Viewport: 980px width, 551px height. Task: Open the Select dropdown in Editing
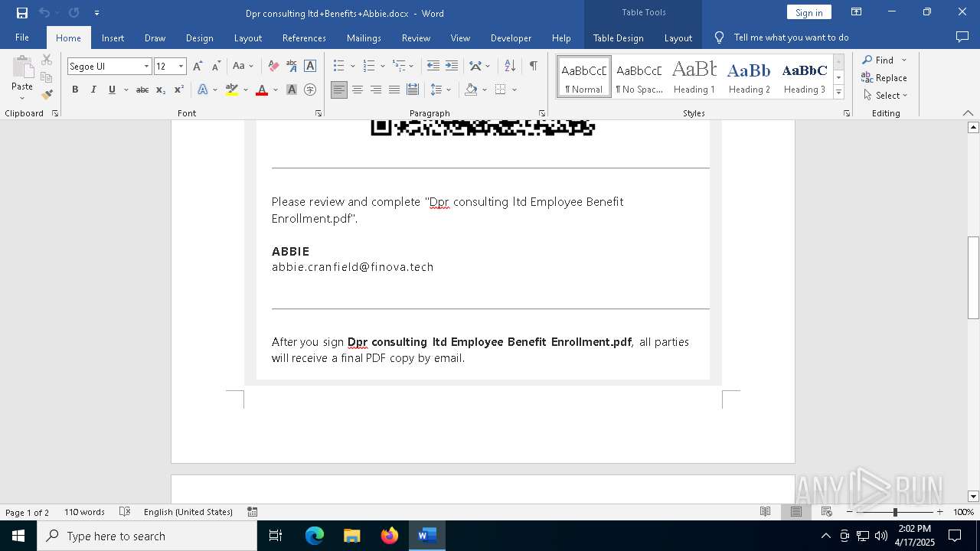coord(886,96)
